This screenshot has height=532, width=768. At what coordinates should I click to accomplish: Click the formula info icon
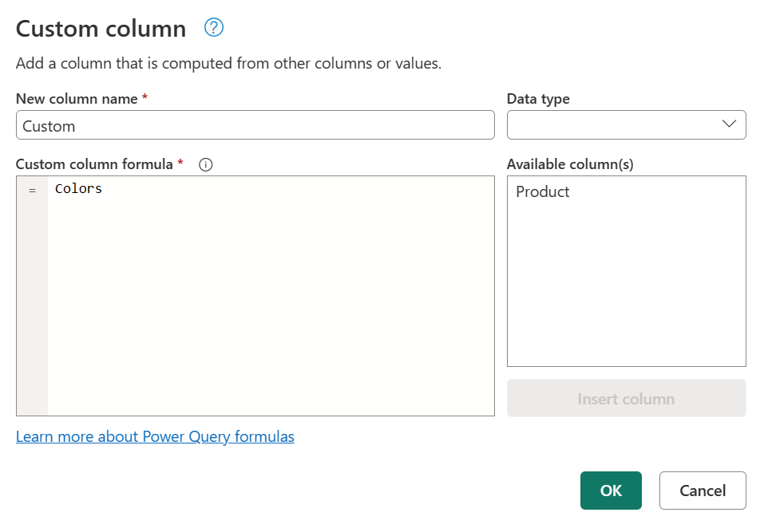point(205,164)
